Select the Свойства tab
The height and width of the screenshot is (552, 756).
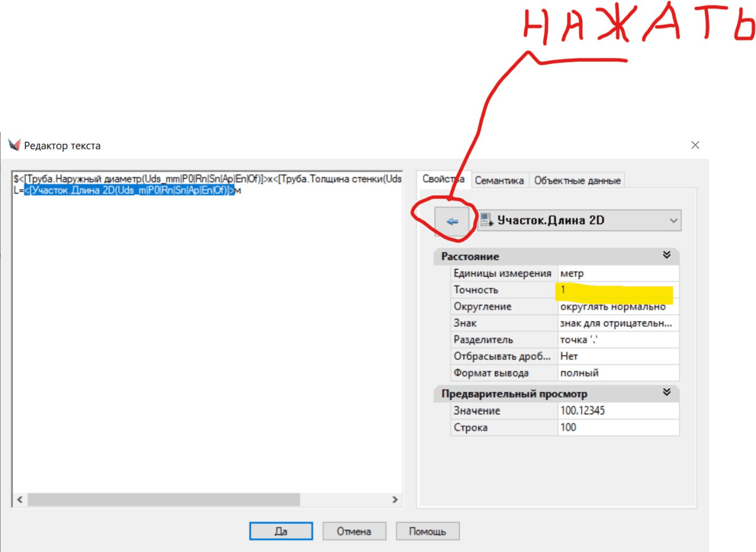point(443,179)
